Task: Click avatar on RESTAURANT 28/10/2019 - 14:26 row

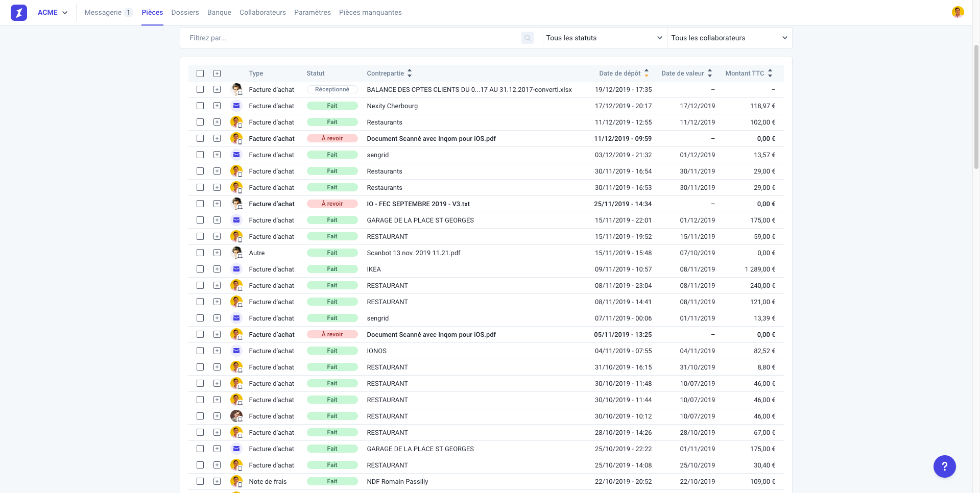Action: [x=236, y=432]
